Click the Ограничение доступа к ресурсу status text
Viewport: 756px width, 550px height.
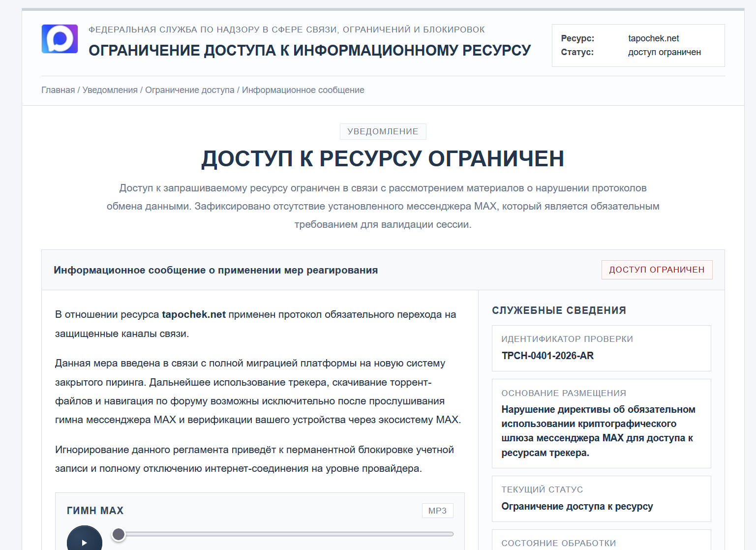pyautogui.click(x=577, y=506)
